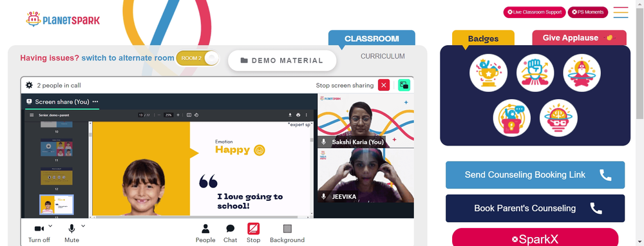The height and width of the screenshot is (246, 644).
Task: Toggle the ROOM 2 switch
Action: click(198, 58)
